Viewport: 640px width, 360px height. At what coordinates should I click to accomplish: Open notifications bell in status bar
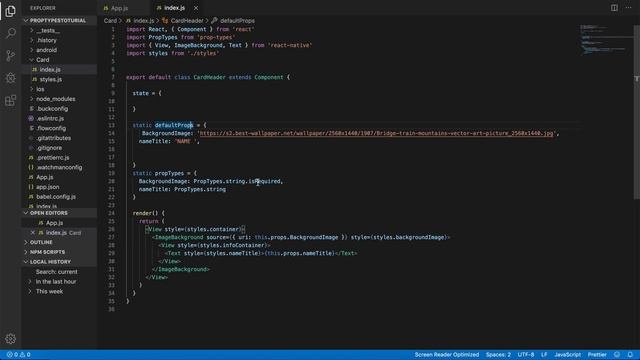(630, 355)
